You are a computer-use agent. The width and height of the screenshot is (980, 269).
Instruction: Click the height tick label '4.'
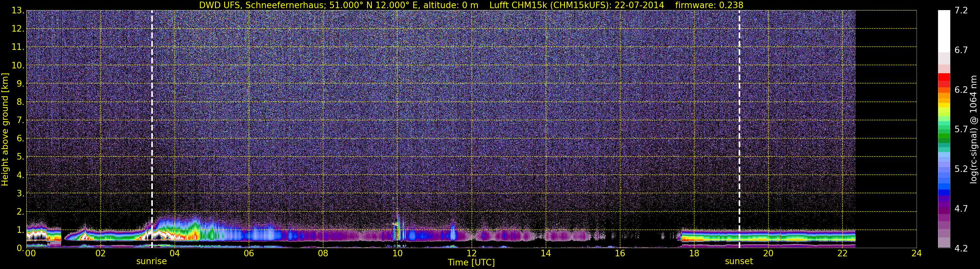pyautogui.click(x=20, y=175)
